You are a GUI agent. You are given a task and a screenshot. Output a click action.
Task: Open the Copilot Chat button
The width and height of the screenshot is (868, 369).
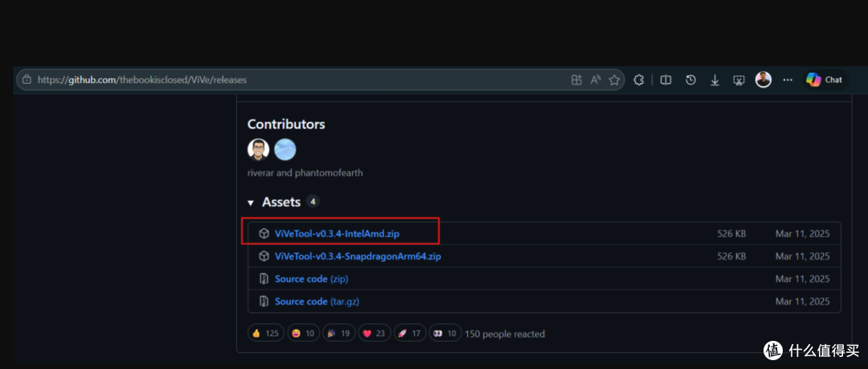tap(825, 80)
